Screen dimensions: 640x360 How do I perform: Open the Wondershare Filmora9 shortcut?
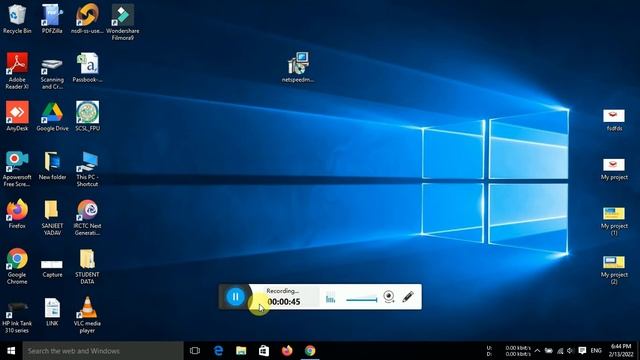[122, 22]
